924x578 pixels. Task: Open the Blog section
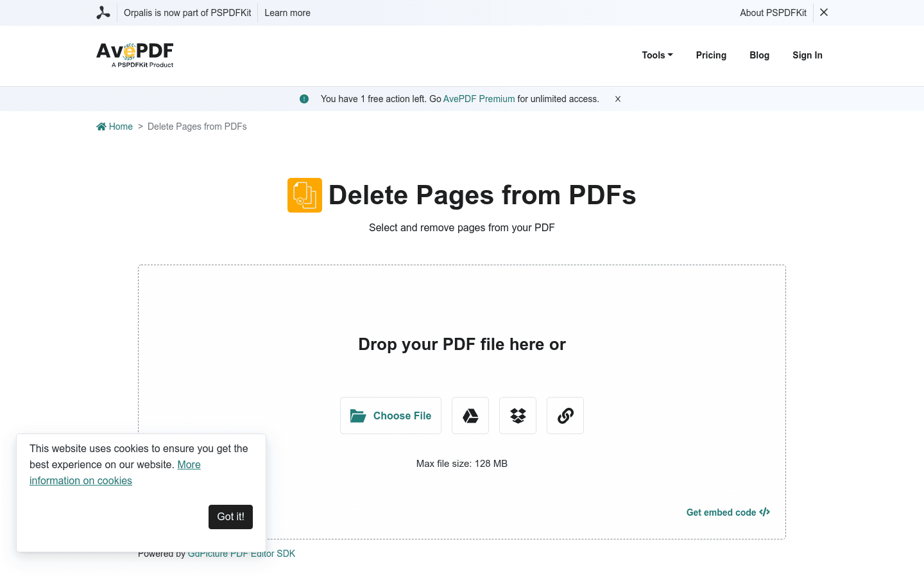[x=759, y=55]
